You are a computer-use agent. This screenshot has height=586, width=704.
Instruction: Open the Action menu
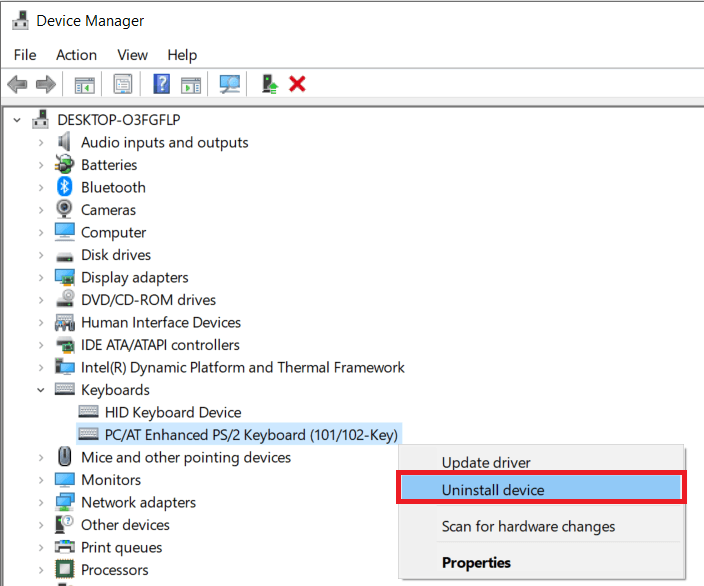[76, 55]
